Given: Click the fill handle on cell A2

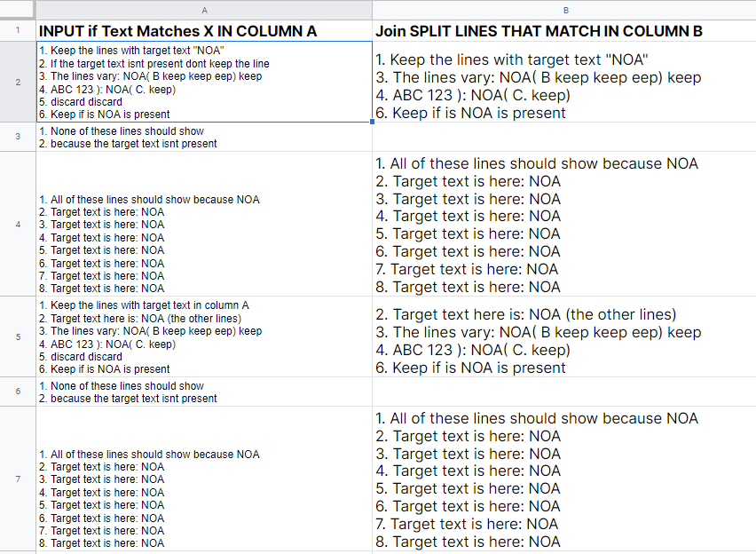Looking at the screenshot, I should 372,123.
